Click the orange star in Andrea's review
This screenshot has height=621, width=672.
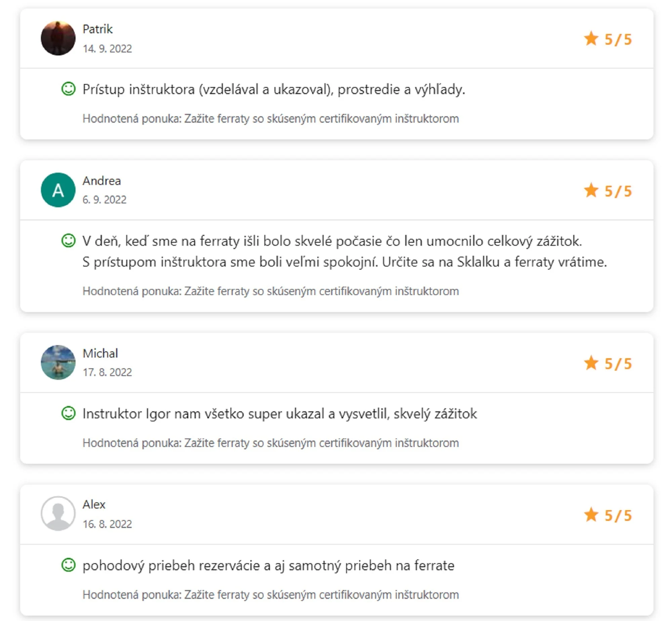[591, 190]
